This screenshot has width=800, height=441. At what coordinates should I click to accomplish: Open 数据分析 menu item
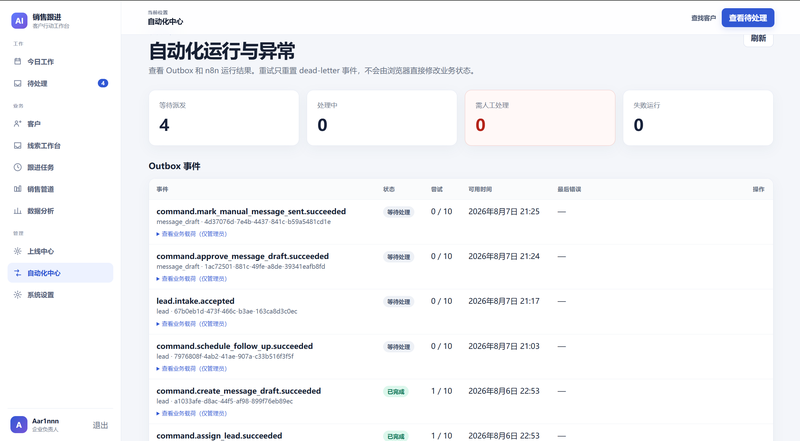tap(60, 211)
